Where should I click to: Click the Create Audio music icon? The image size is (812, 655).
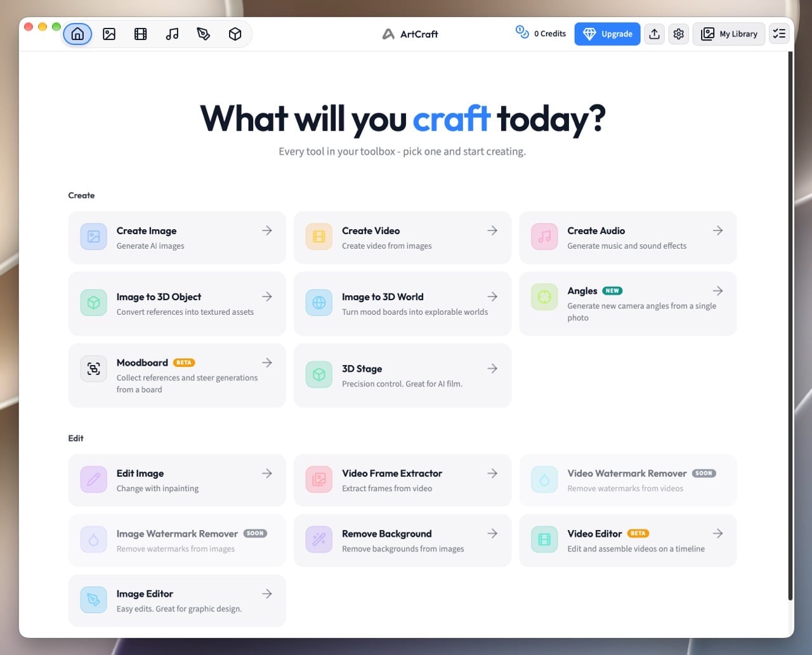544,237
